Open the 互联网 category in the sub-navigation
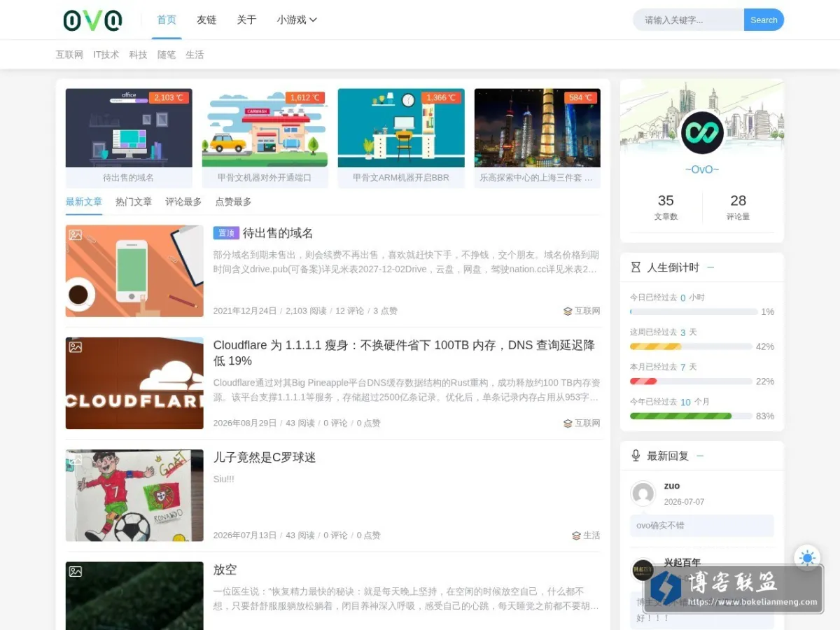Image resolution: width=840 pixels, height=630 pixels. click(69, 55)
